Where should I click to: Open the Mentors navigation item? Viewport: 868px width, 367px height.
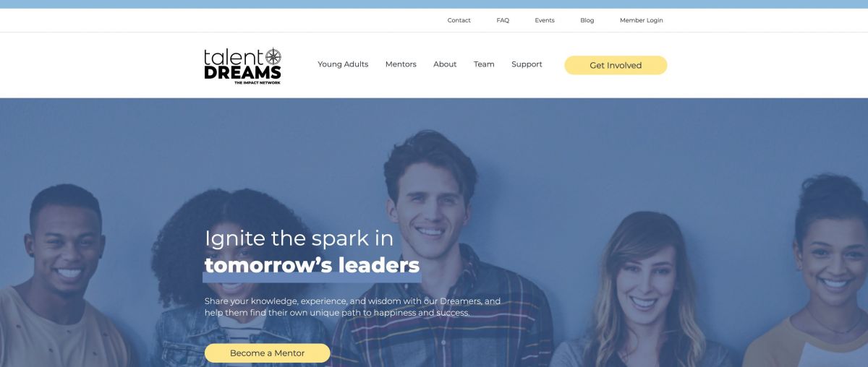(x=401, y=64)
